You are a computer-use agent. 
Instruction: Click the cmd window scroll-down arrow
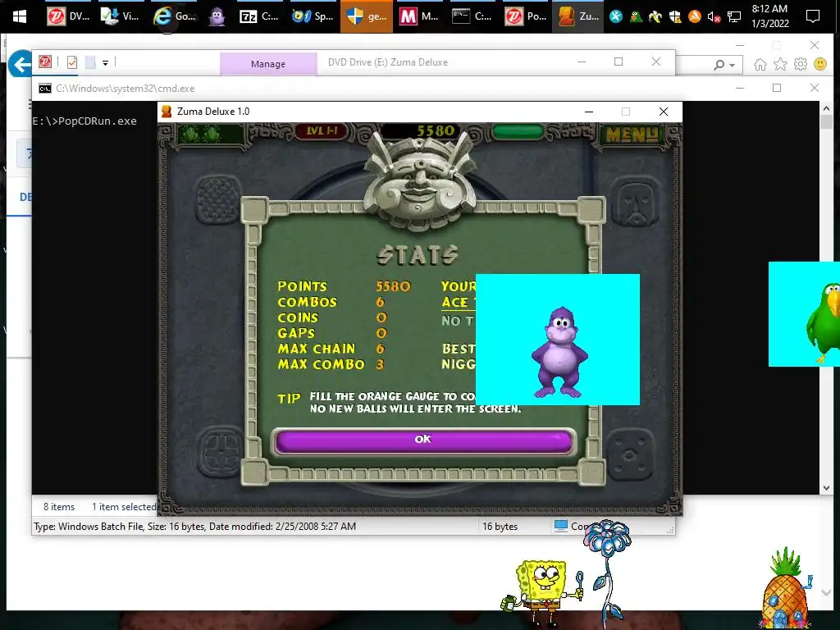click(826, 488)
